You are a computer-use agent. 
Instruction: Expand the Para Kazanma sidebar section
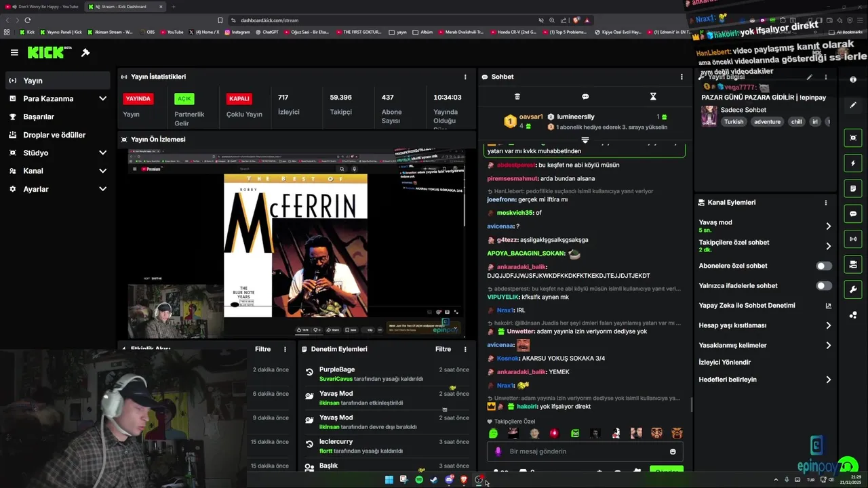[x=102, y=98]
